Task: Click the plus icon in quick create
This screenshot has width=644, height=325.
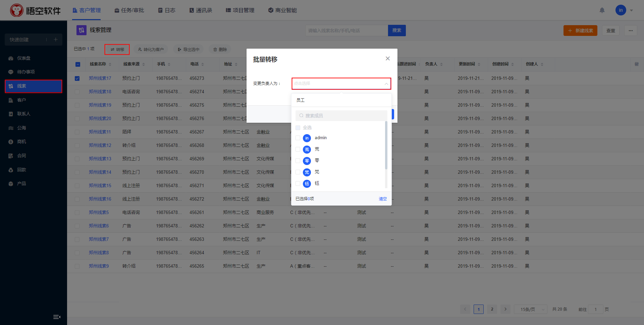Action: coord(56,40)
